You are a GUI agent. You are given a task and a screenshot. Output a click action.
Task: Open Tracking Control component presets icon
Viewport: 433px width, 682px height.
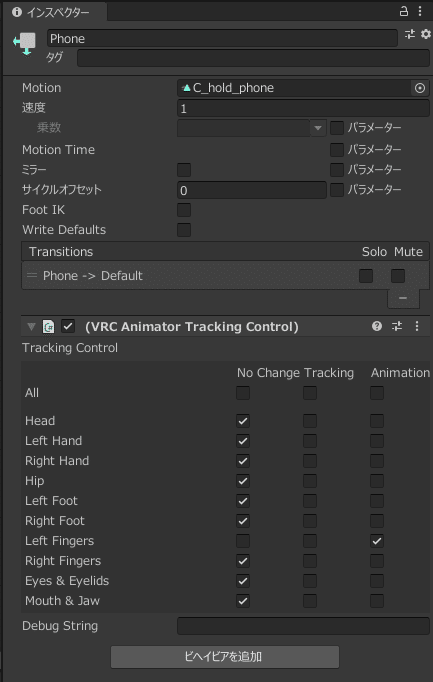click(396, 326)
